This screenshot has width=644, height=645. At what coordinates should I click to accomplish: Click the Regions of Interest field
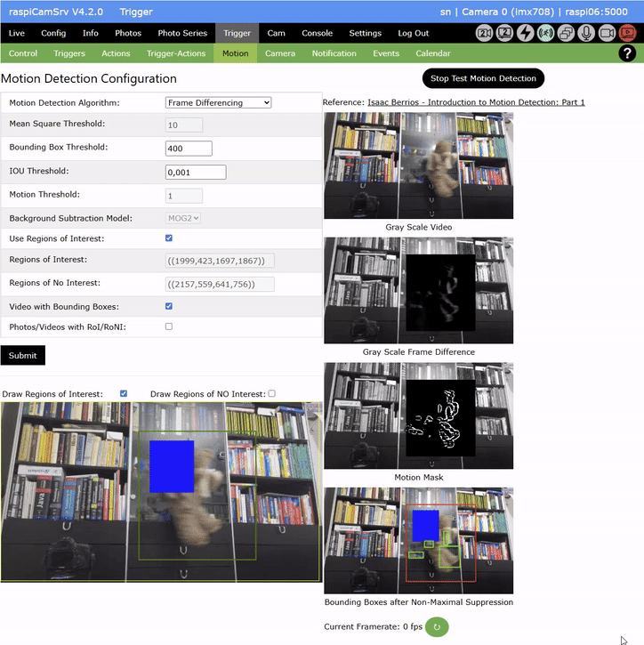click(220, 261)
